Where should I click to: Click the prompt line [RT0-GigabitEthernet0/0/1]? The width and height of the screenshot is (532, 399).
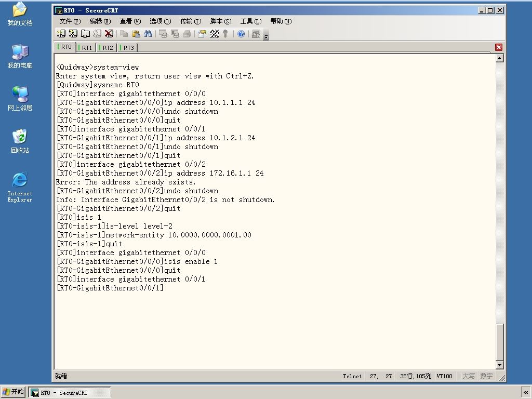(110, 288)
